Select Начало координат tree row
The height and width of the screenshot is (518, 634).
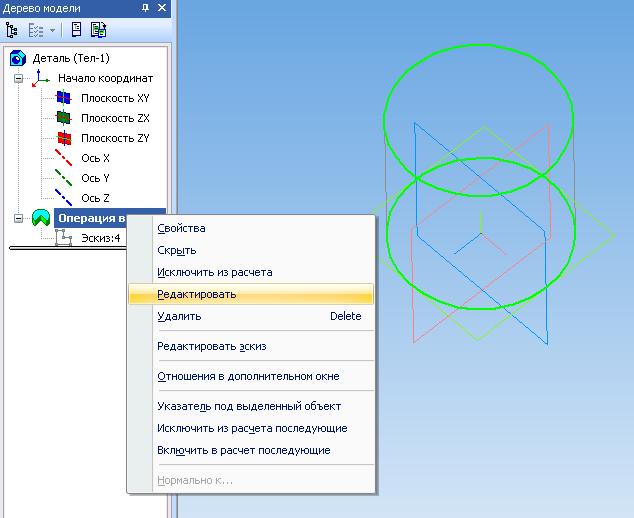coord(105,78)
